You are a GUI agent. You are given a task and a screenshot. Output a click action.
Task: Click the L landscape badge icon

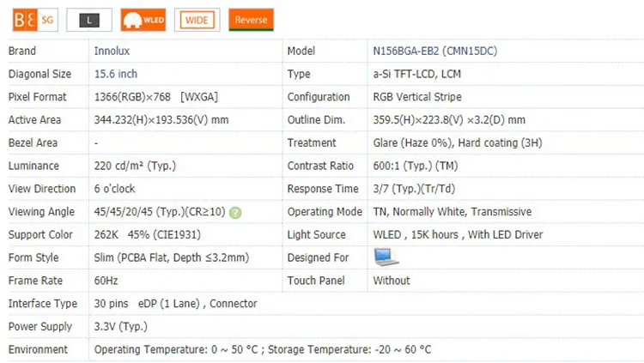(89, 20)
